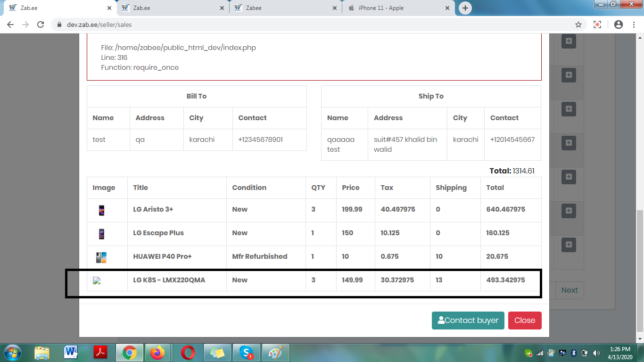
Task: Click the broken image in LG K8S row
Action: 97,280
